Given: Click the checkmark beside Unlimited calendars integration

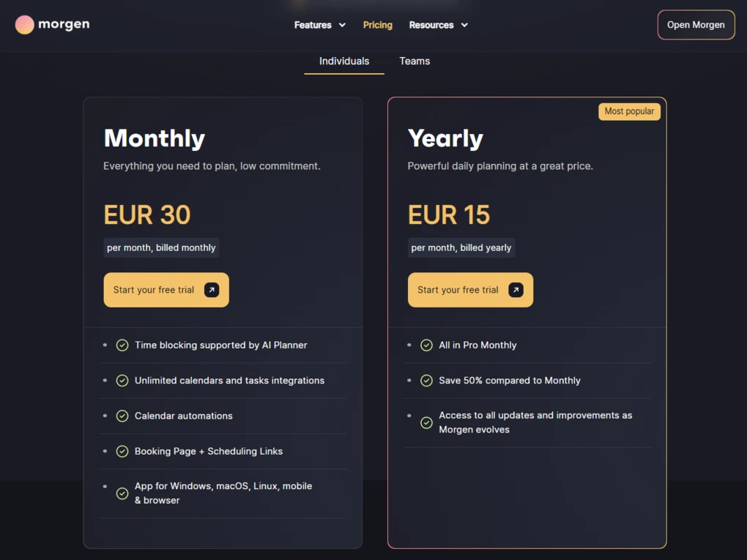Looking at the screenshot, I should 122,381.
